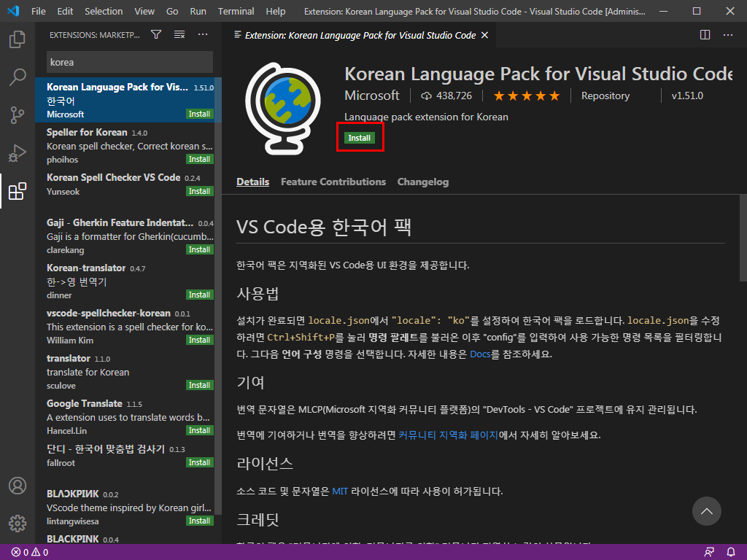This screenshot has height=560, width=747.
Task: Open the feedback icon in status bar
Action: (x=709, y=553)
